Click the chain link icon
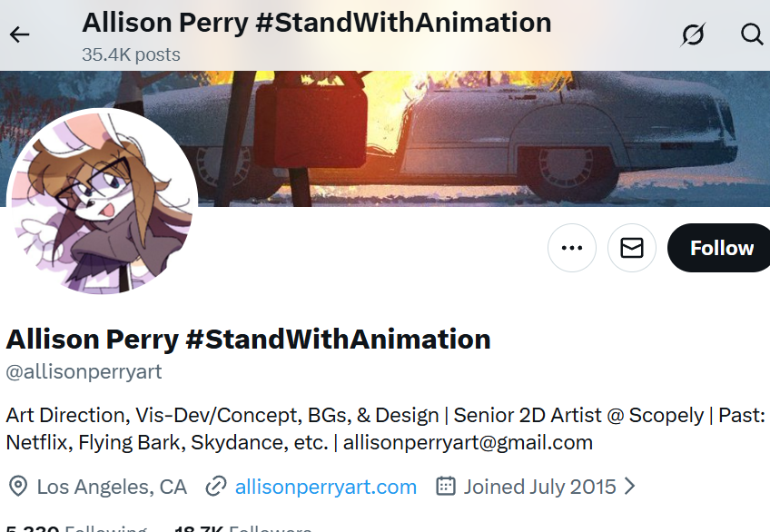The height and width of the screenshot is (532, 770). (215, 487)
